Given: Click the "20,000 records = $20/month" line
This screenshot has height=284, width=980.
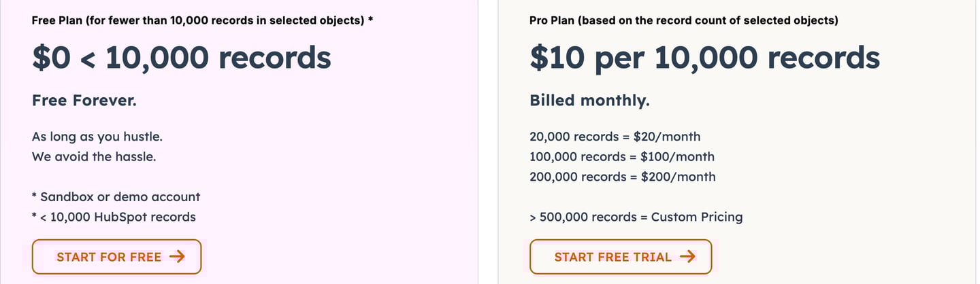Looking at the screenshot, I should click(x=615, y=137).
